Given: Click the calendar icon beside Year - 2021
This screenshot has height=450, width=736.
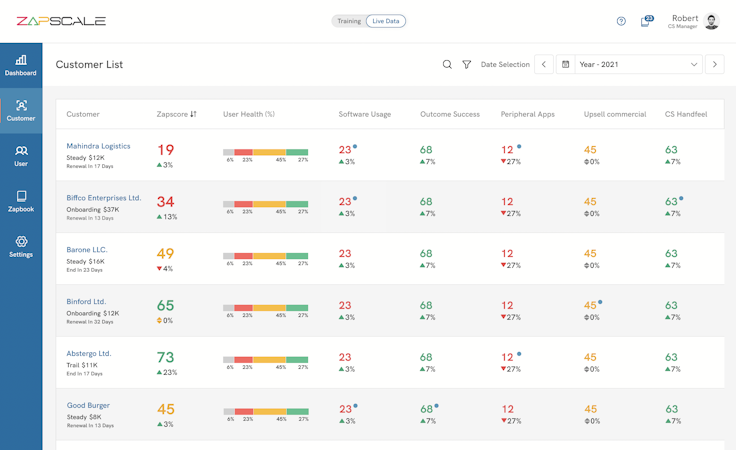Looking at the screenshot, I should coord(566,64).
